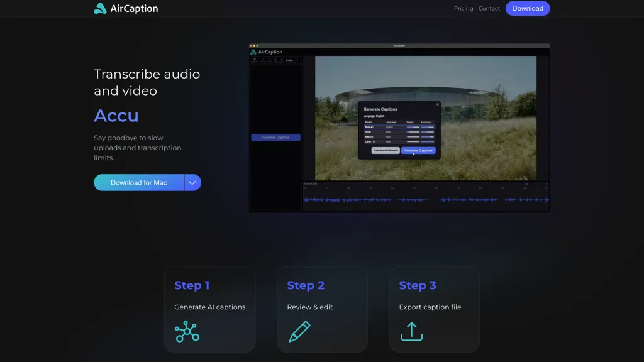Click the search magnifier icon in the toolbar

[269, 60]
